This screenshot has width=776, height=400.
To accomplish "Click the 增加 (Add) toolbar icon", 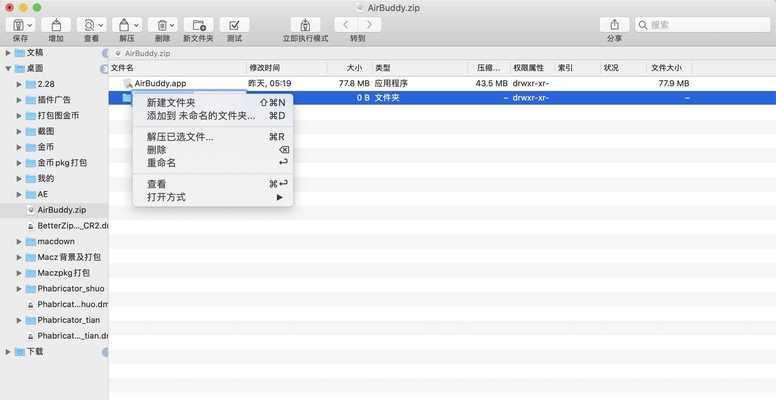I will pos(56,25).
